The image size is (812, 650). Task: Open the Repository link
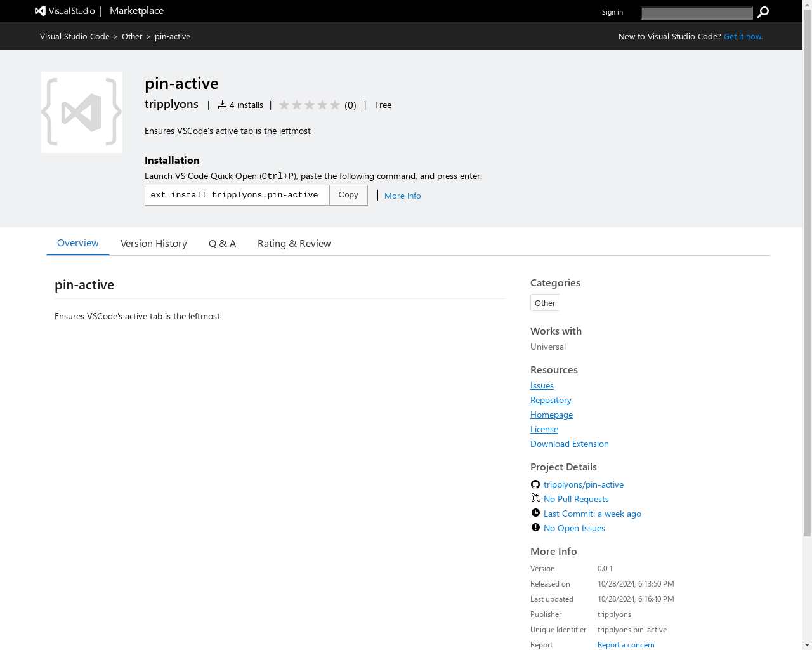[551, 400]
